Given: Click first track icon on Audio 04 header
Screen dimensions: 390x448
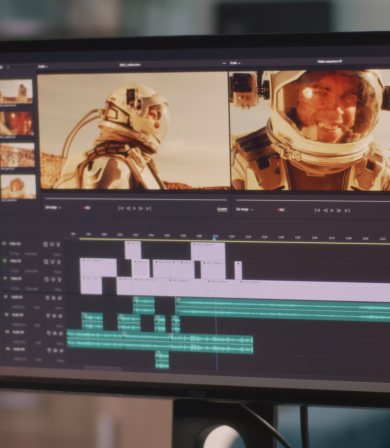Looking at the screenshot, I should [x=49, y=350].
